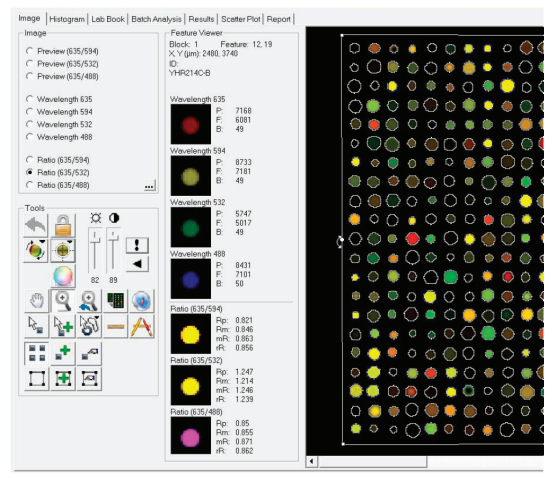Click the Wavelength 594 yellow spot thumbnail

pyautogui.click(x=191, y=176)
